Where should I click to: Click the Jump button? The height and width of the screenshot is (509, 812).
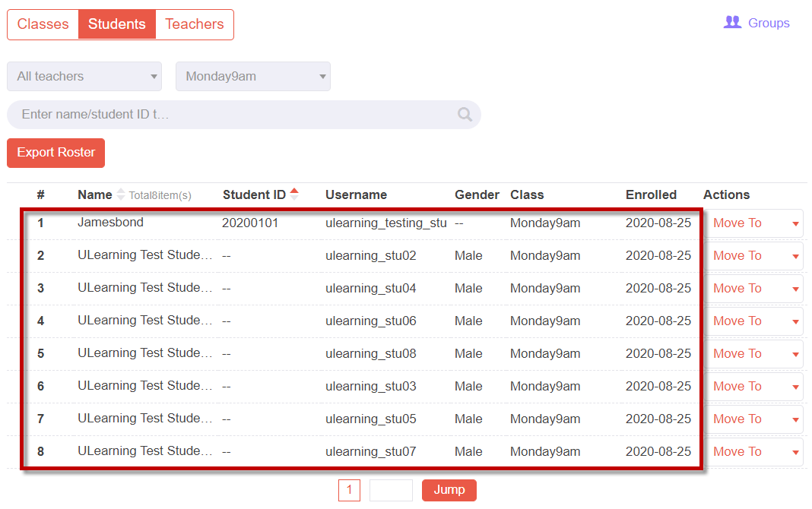pyautogui.click(x=449, y=490)
